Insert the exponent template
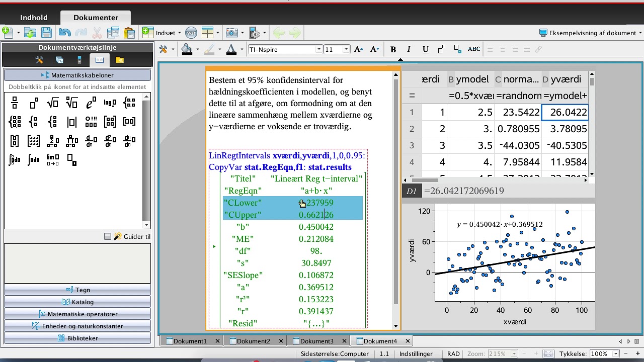644x362 pixels. point(34,103)
